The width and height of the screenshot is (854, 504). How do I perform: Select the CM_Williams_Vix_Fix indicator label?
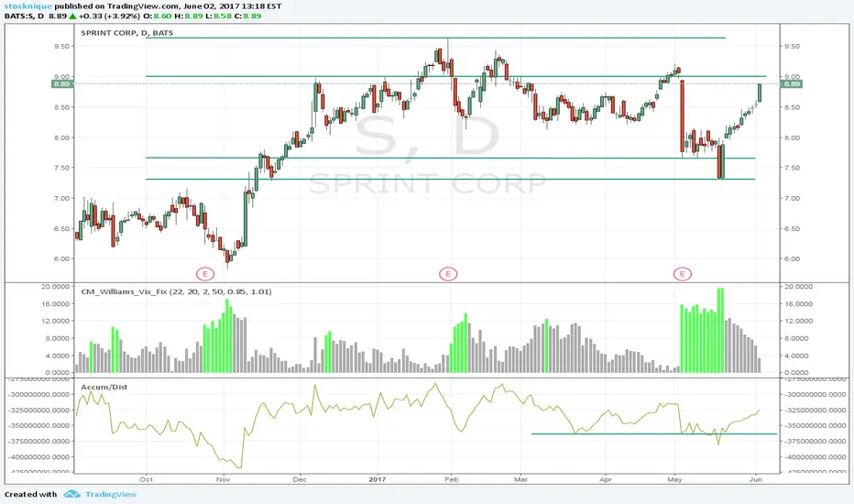coord(177,291)
